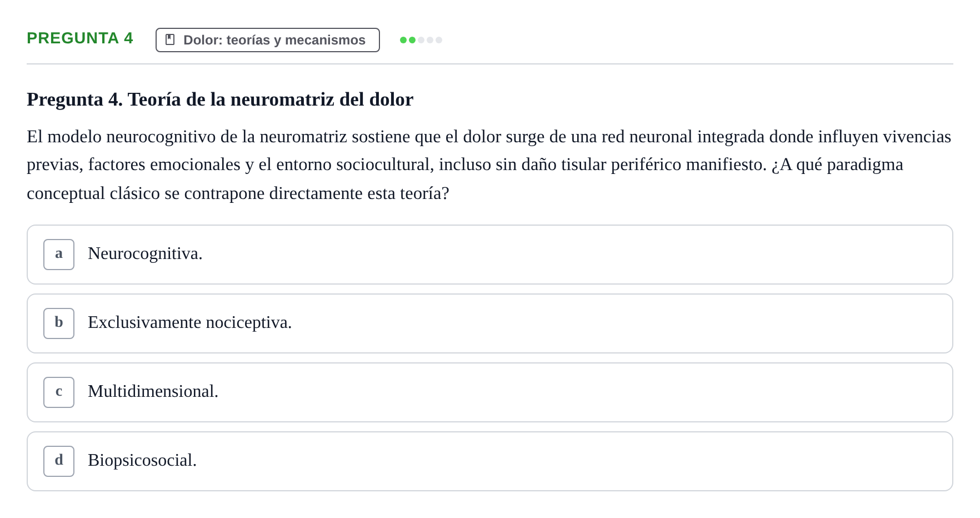Select answer letter box b
The height and width of the screenshot is (518, 980).
(59, 323)
